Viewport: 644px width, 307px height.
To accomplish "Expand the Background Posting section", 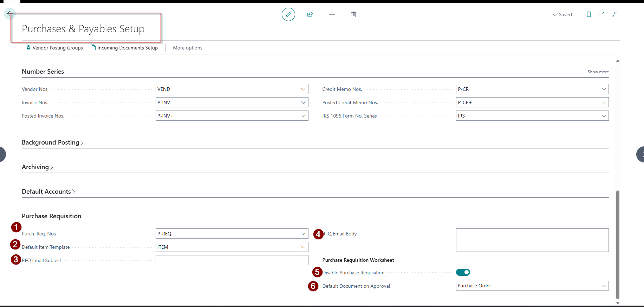I will coord(52,142).
